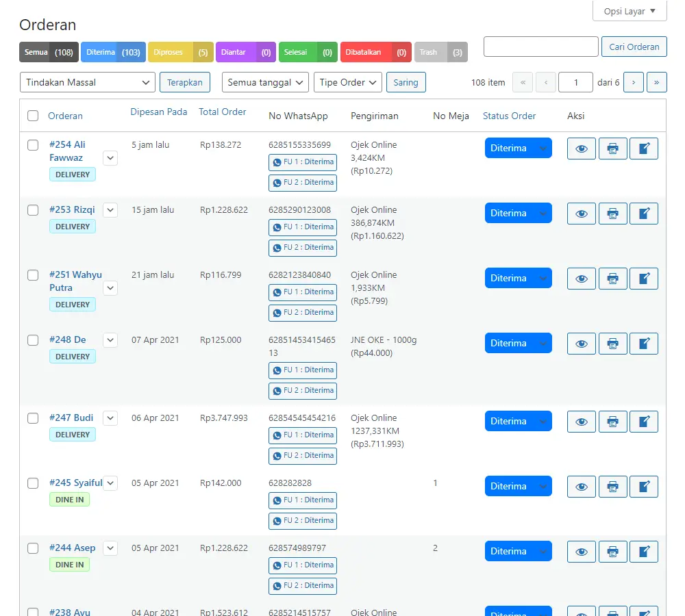
Task: Apply bulk action with Terapkan
Action: click(185, 82)
